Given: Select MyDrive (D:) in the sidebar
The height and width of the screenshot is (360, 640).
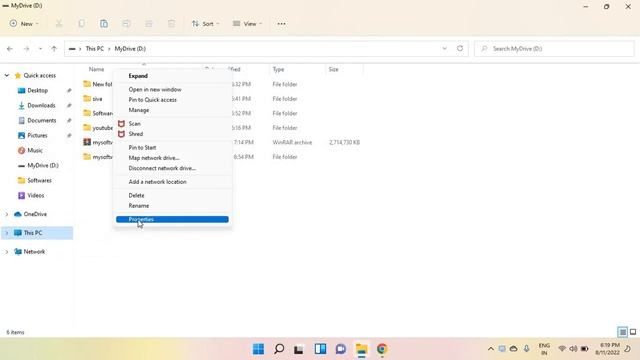Looking at the screenshot, I should click(42, 165).
